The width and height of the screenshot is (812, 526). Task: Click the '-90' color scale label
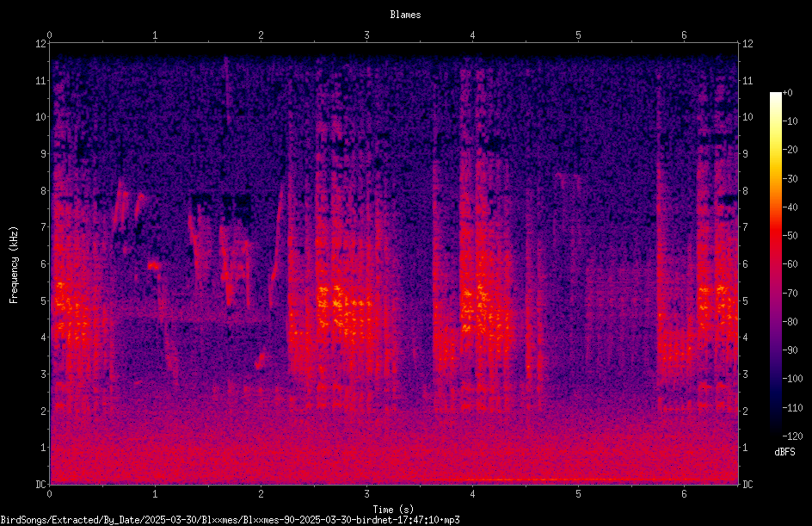tap(790, 350)
